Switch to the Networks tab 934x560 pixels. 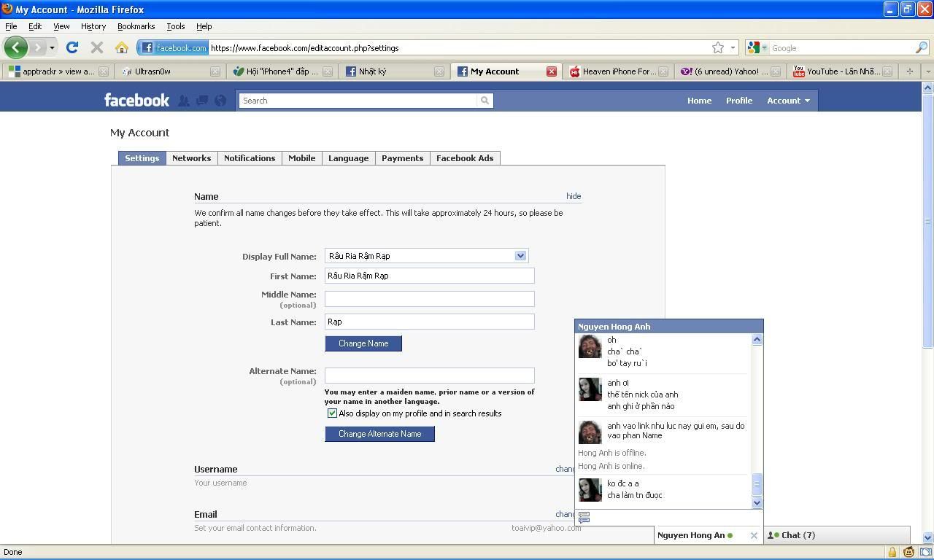coord(191,158)
